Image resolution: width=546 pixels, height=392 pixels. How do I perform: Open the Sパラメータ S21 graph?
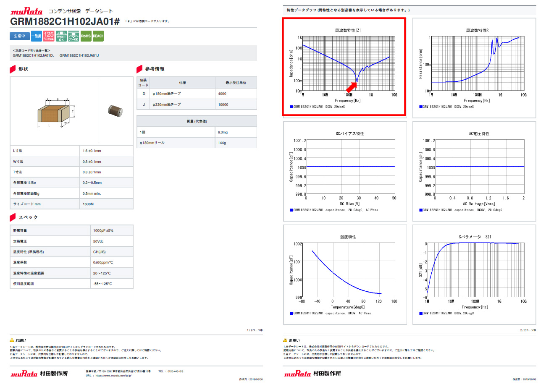[474, 274]
